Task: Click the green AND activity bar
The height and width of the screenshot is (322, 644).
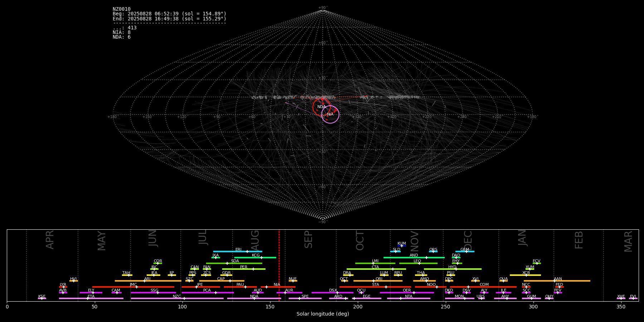Action: point(414,258)
